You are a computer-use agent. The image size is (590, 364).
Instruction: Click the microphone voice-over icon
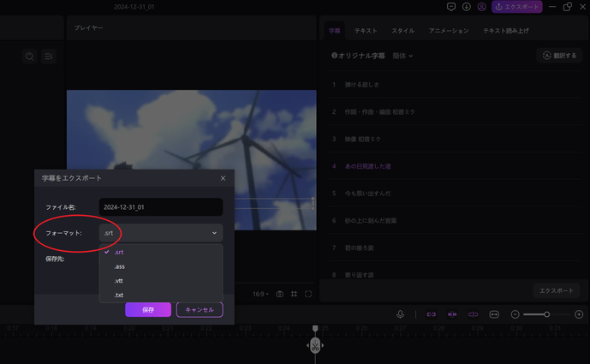click(x=400, y=314)
